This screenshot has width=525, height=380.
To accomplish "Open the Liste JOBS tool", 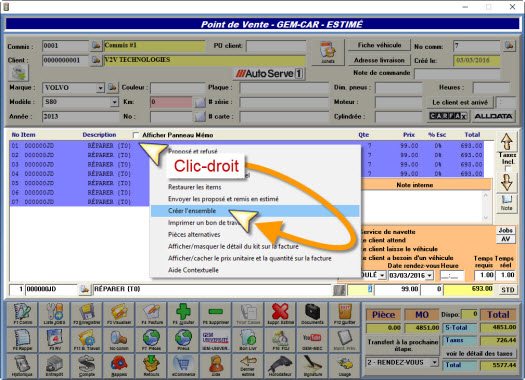I will pos(54,314).
